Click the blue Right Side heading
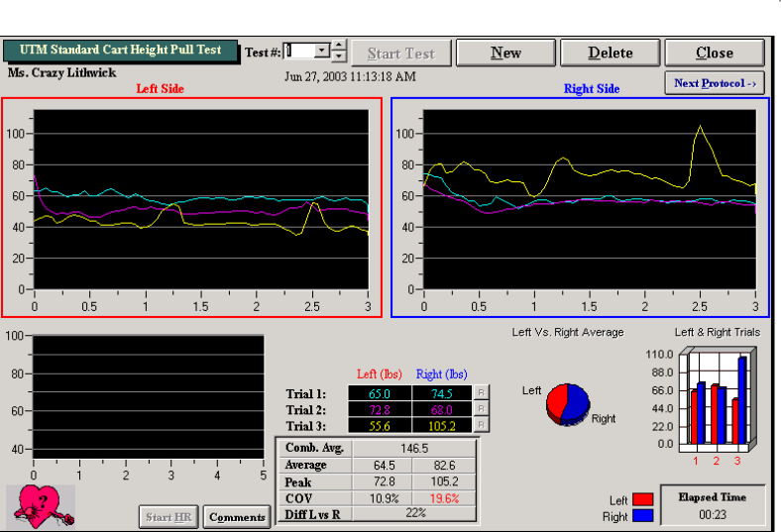Viewport: 781px width, 532px height. pyautogui.click(x=592, y=88)
